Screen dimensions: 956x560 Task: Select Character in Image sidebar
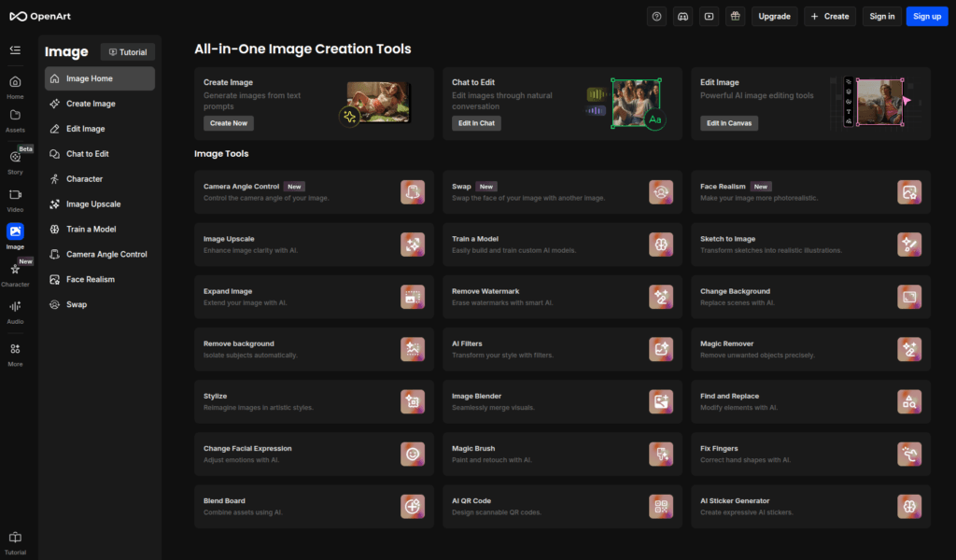click(99, 178)
